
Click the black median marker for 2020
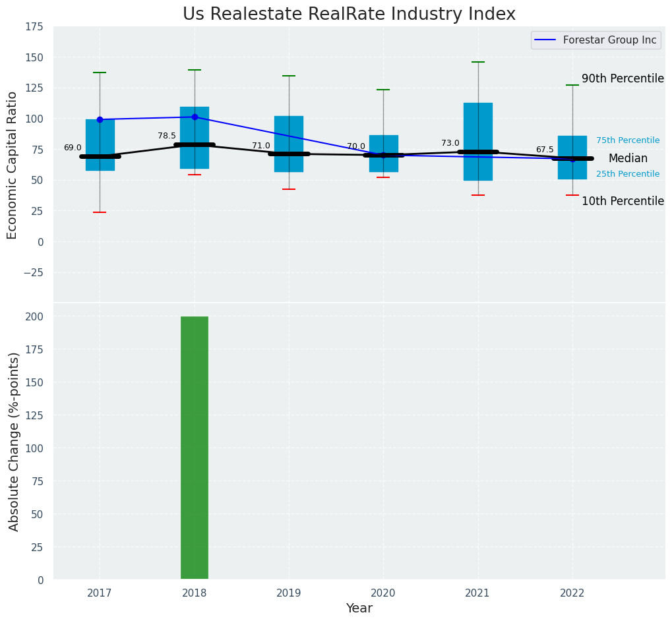point(383,155)
